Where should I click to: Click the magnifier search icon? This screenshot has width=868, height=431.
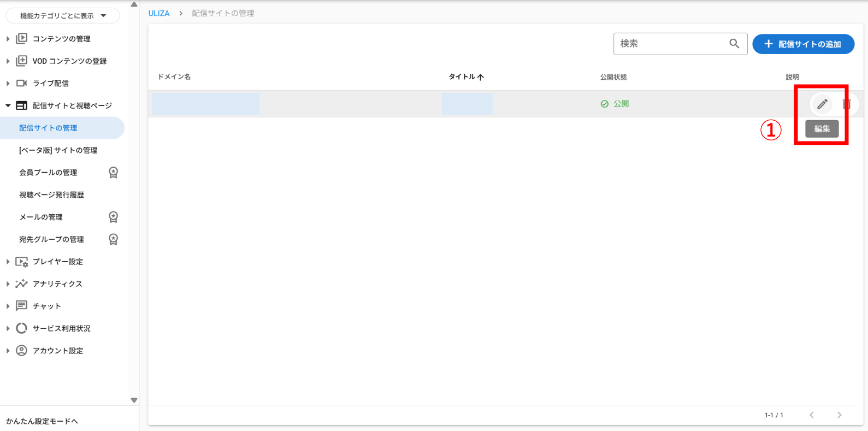[734, 44]
